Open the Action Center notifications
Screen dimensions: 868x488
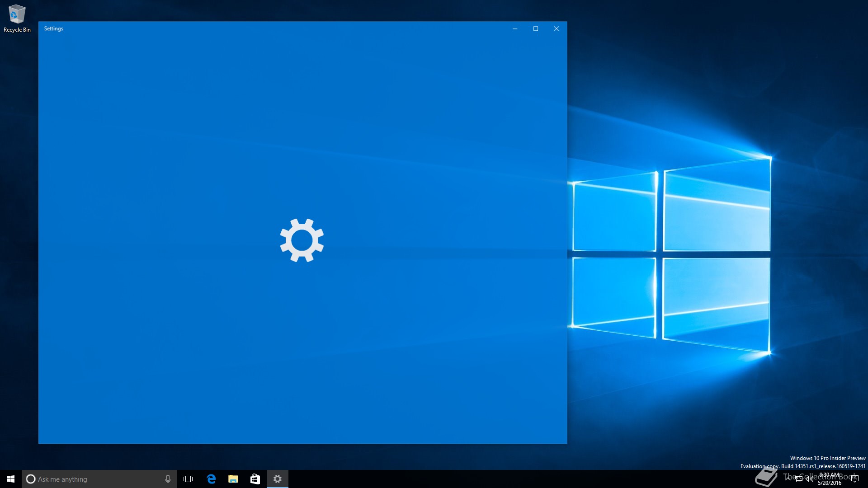click(854, 479)
